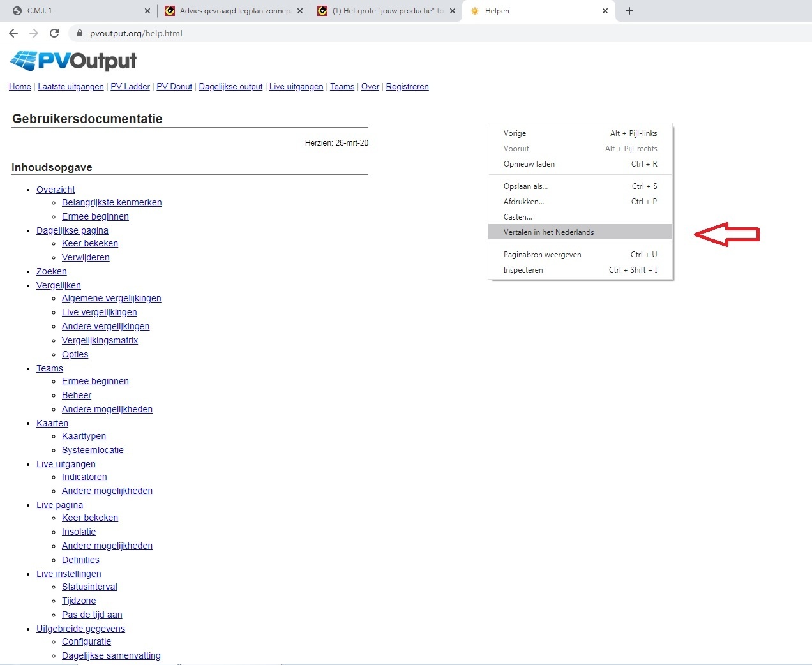
Task: Open the Indicatoren link
Action: click(84, 477)
